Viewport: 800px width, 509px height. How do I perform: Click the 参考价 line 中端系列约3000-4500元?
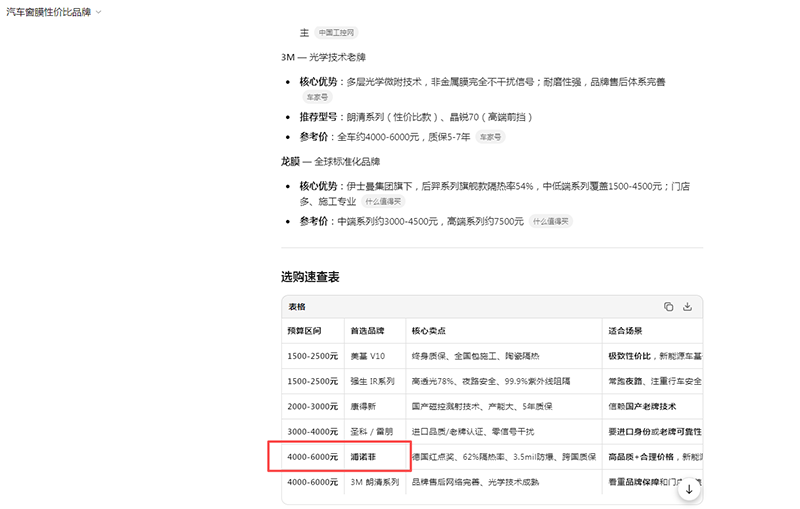[412, 221]
